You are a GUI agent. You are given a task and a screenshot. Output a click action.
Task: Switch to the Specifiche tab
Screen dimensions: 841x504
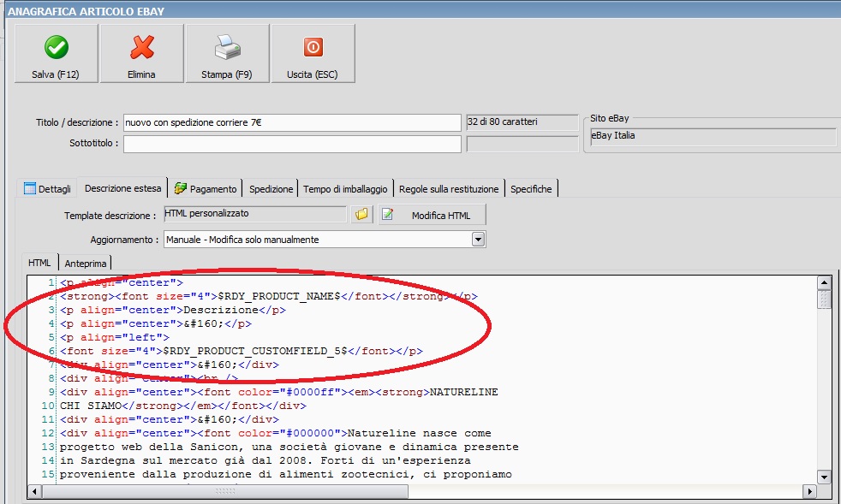[x=531, y=189]
